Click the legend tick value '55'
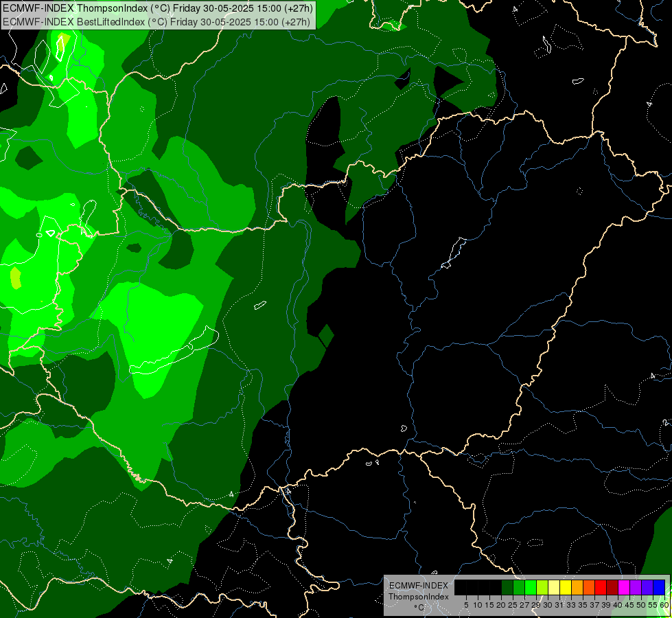Viewport: 672px width, 618px height. [x=653, y=605]
